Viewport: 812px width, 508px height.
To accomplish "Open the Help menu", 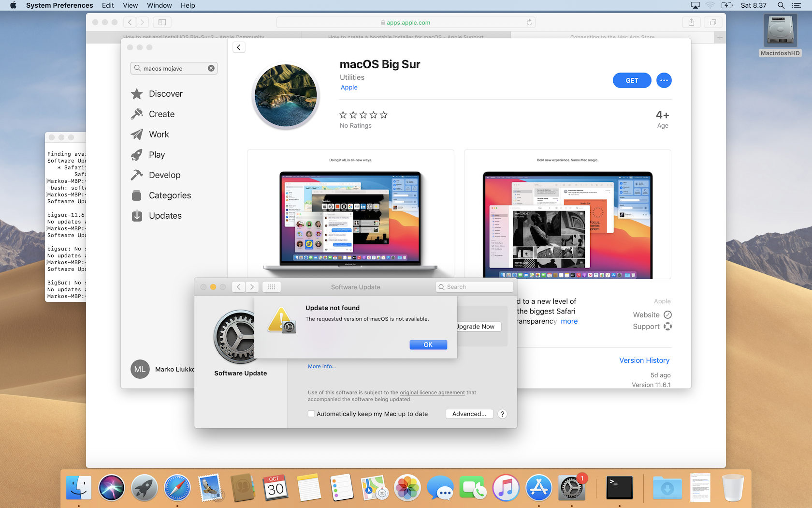I will 188,5.
